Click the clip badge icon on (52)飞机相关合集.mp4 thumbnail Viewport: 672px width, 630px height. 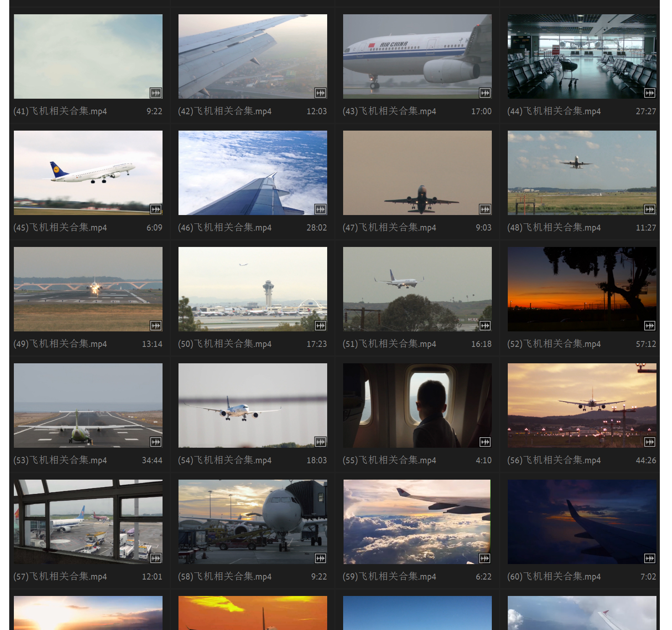click(x=650, y=325)
